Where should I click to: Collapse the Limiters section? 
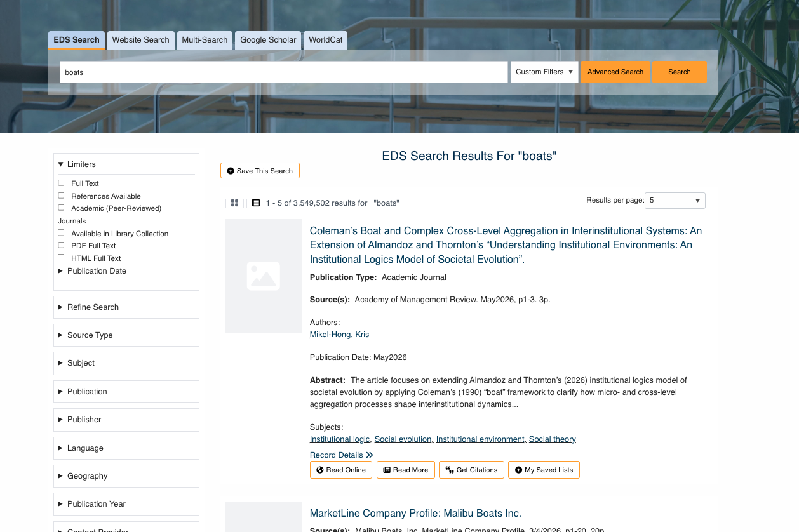click(126, 164)
